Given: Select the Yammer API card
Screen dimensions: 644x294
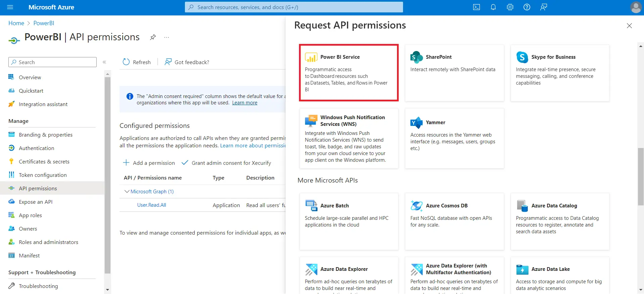Looking at the screenshot, I should [454, 138].
